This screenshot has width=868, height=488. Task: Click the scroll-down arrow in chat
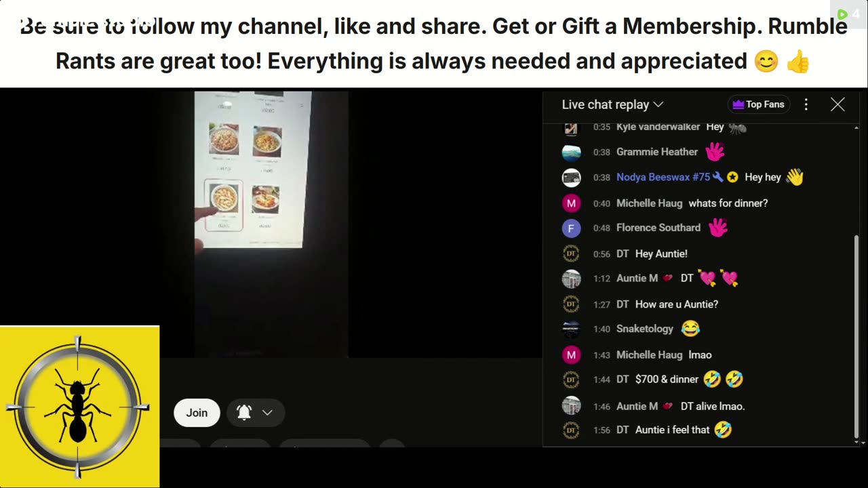coord(856,443)
